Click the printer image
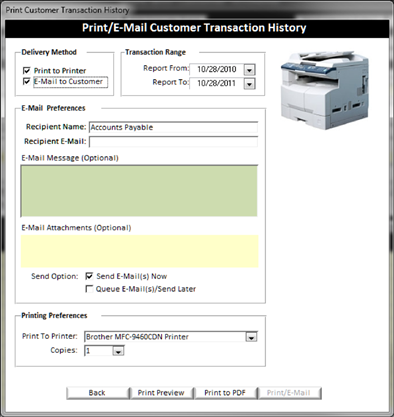This screenshot has height=417, width=394. tap(325, 90)
